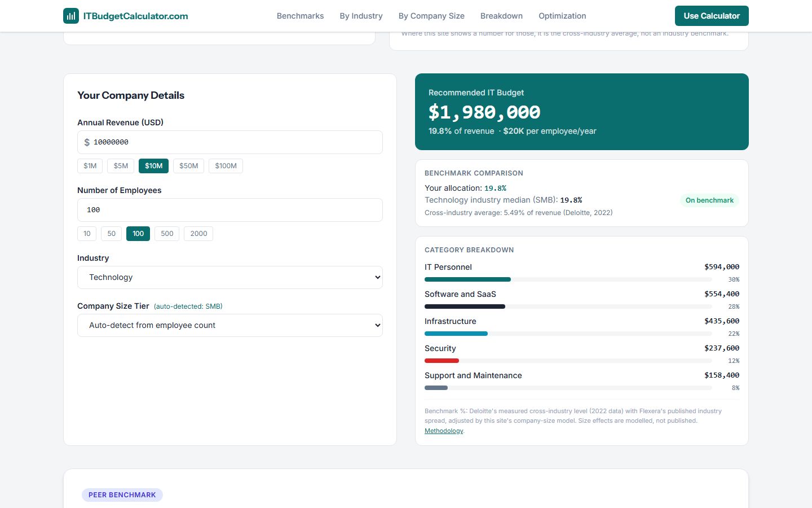Click the Infrastructure progress bar

tap(568, 334)
